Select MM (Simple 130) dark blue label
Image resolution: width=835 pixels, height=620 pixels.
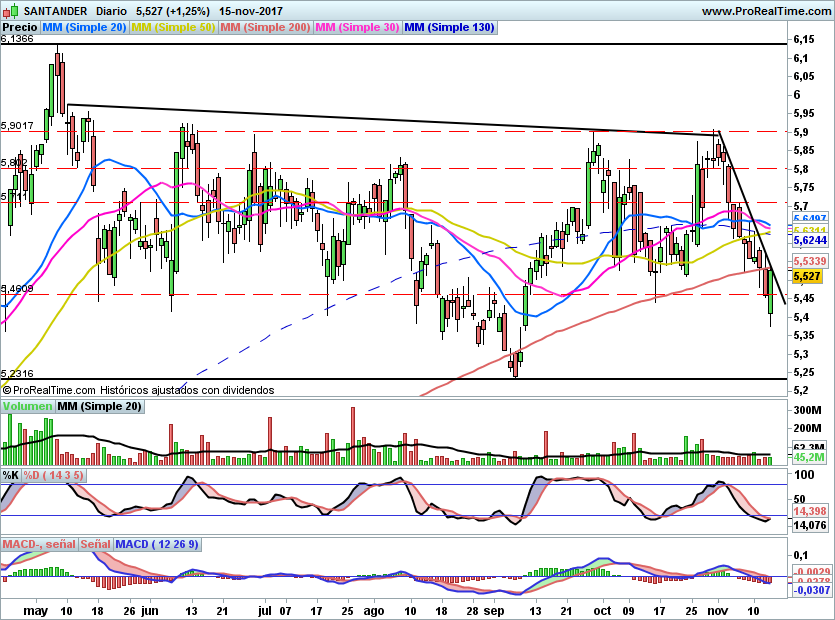click(x=450, y=27)
